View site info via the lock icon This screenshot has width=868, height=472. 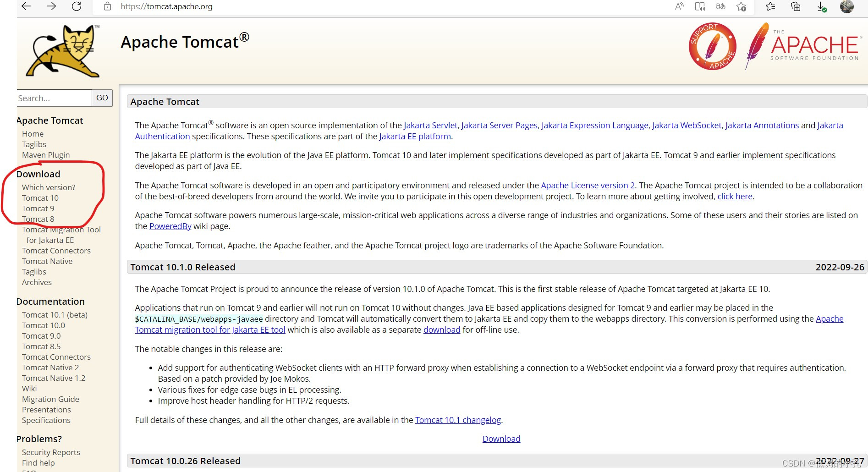pos(107,6)
